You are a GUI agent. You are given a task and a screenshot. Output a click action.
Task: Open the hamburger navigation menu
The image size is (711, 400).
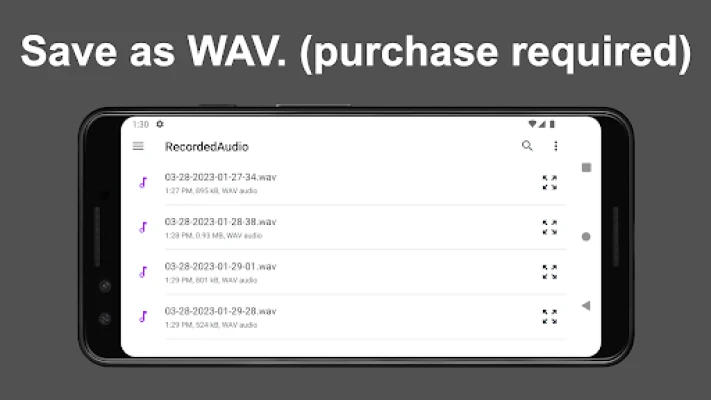click(138, 146)
